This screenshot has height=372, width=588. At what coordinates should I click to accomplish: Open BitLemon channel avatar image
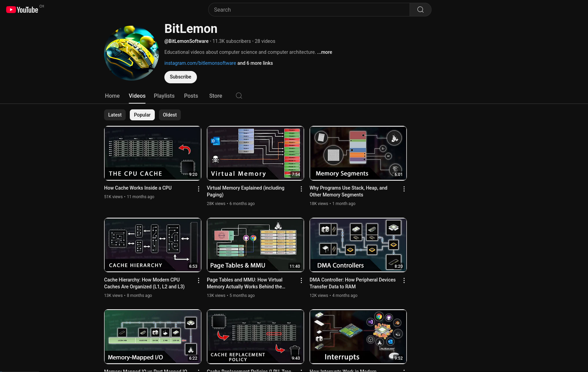(x=132, y=53)
